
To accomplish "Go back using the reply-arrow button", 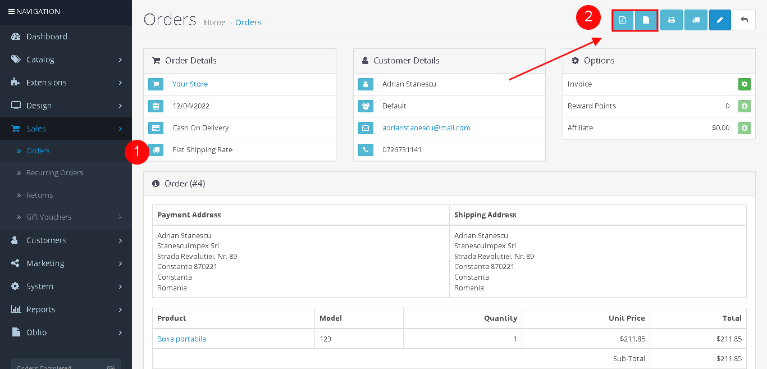I will point(744,20).
